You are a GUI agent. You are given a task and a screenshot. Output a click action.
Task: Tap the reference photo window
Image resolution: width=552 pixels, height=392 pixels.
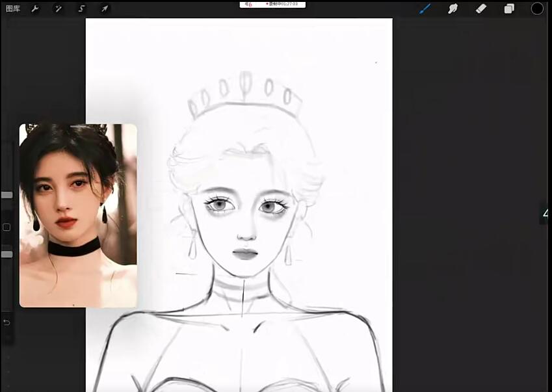pyautogui.click(x=78, y=215)
